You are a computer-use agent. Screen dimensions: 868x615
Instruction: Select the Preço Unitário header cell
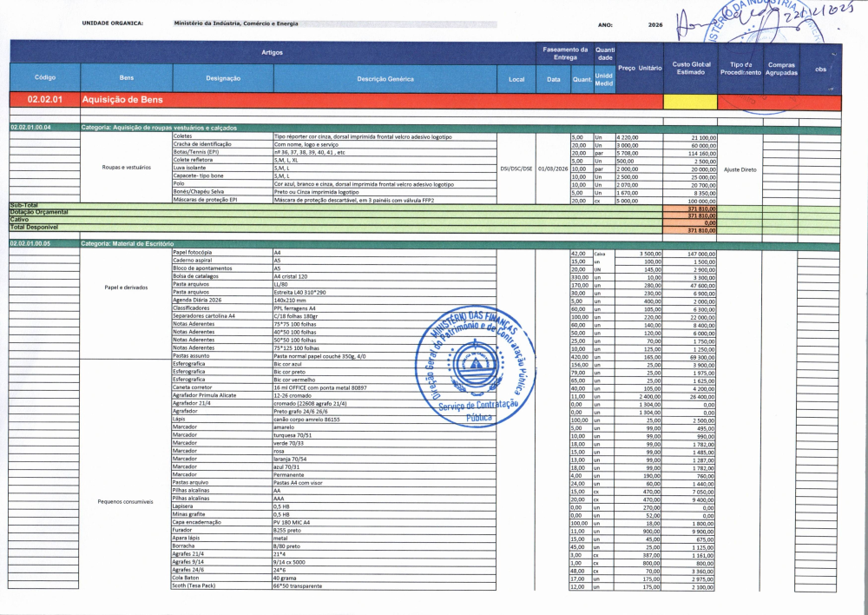[x=639, y=68]
